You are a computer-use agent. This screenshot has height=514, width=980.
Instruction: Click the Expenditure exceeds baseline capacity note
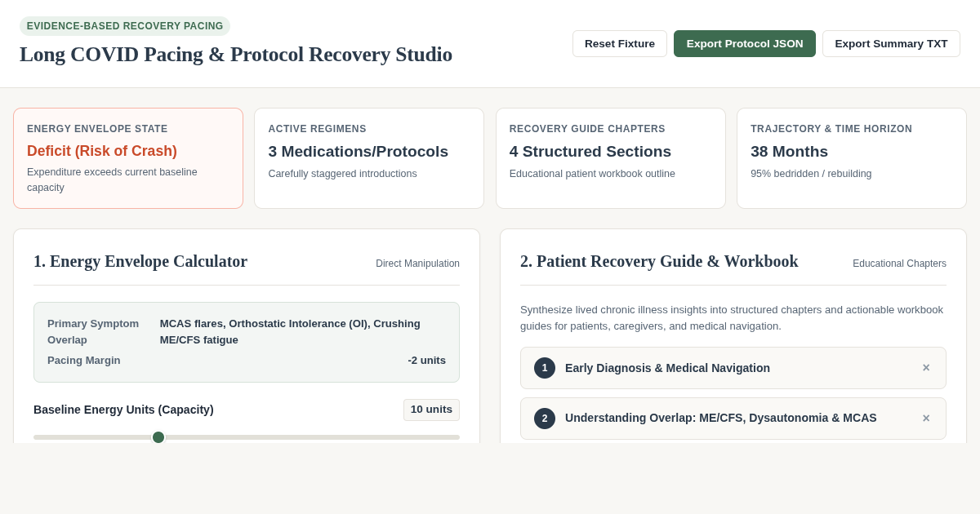pyautogui.click(x=112, y=180)
